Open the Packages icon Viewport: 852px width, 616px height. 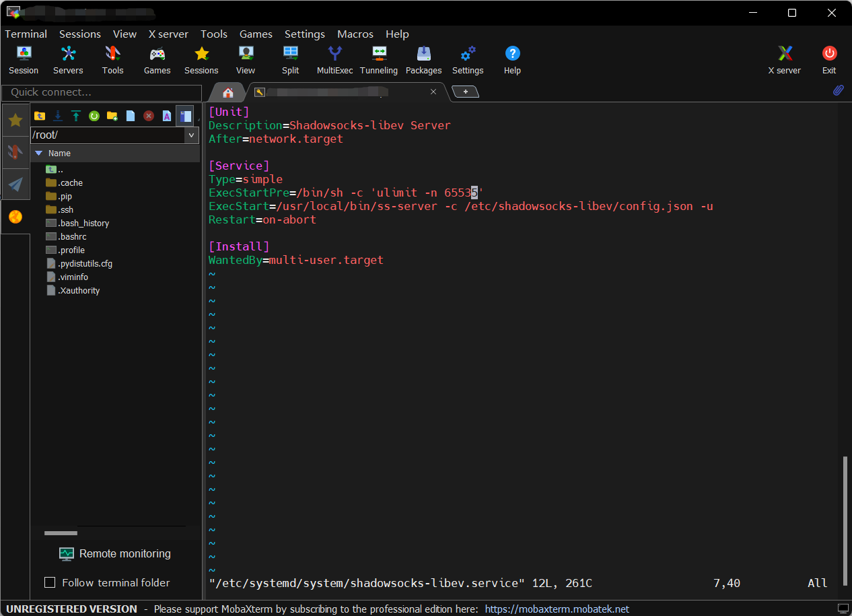[x=423, y=60]
